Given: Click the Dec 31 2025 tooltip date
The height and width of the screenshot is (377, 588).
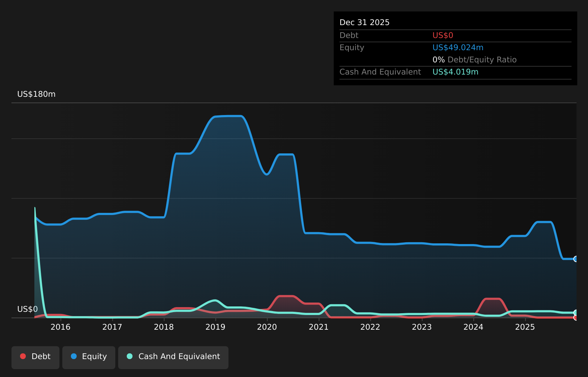Looking at the screenshot, I should coord(364,23).
